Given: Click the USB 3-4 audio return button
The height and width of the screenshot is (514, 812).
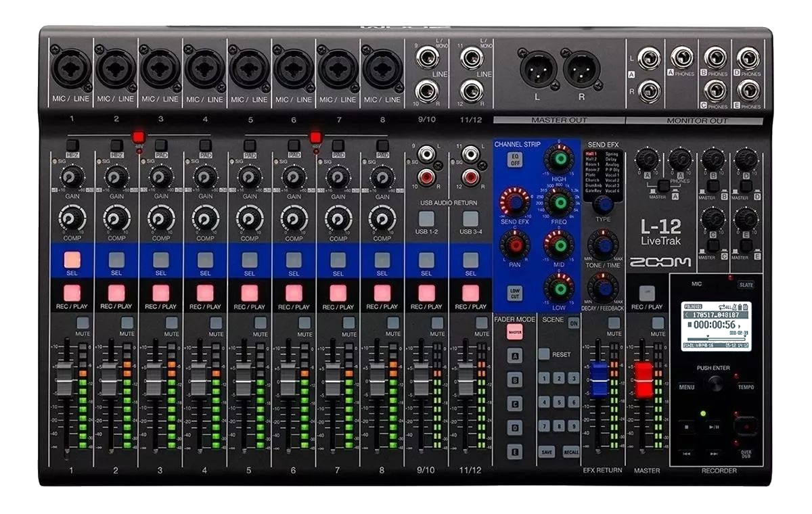Looking at the screenshot, I should (470, 218).
